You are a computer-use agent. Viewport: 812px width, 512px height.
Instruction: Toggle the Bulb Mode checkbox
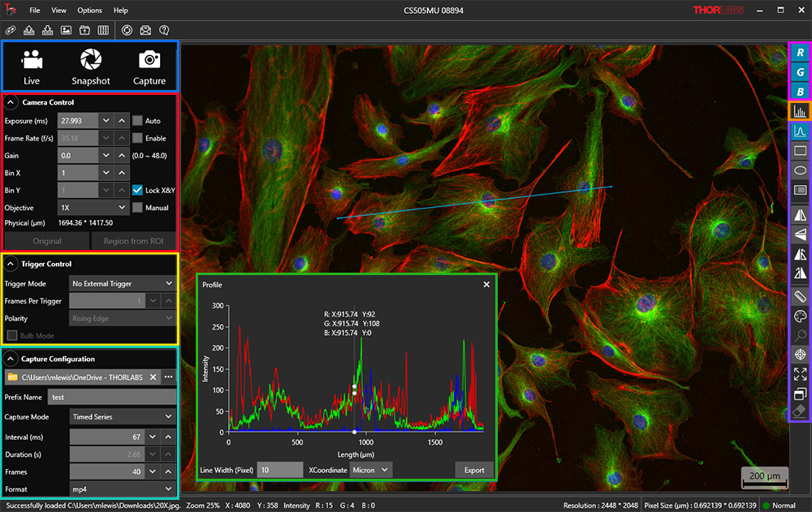12,335
